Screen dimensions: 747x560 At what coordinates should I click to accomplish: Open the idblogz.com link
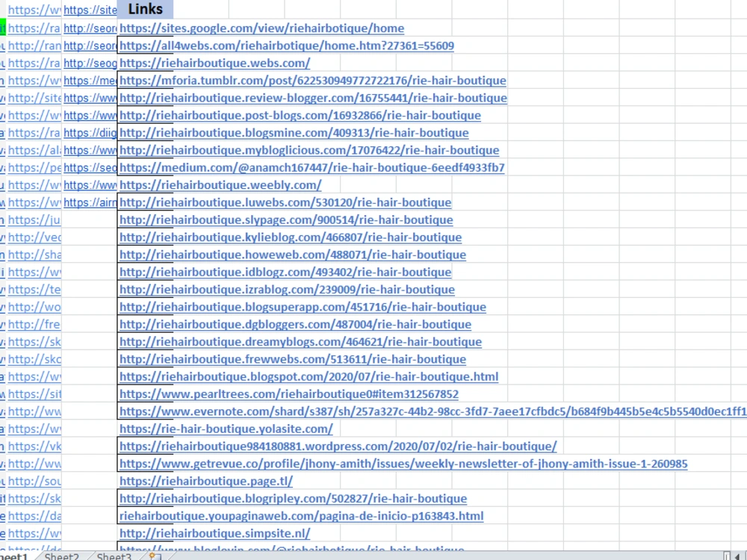click(285, 272)
